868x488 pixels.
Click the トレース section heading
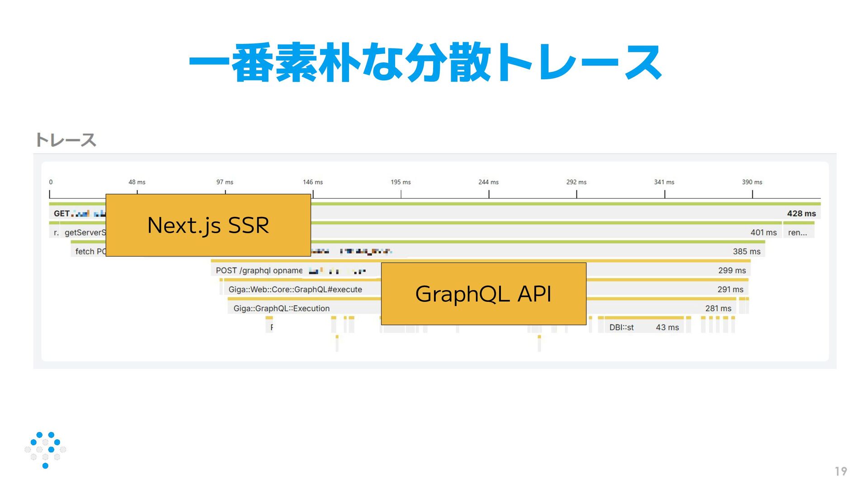point(66,140)
